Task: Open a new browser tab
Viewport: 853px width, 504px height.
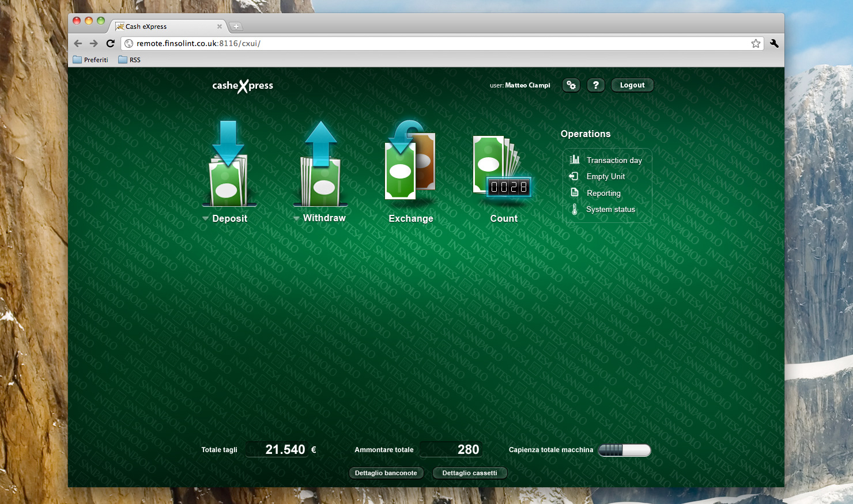Action: point(236,26)
